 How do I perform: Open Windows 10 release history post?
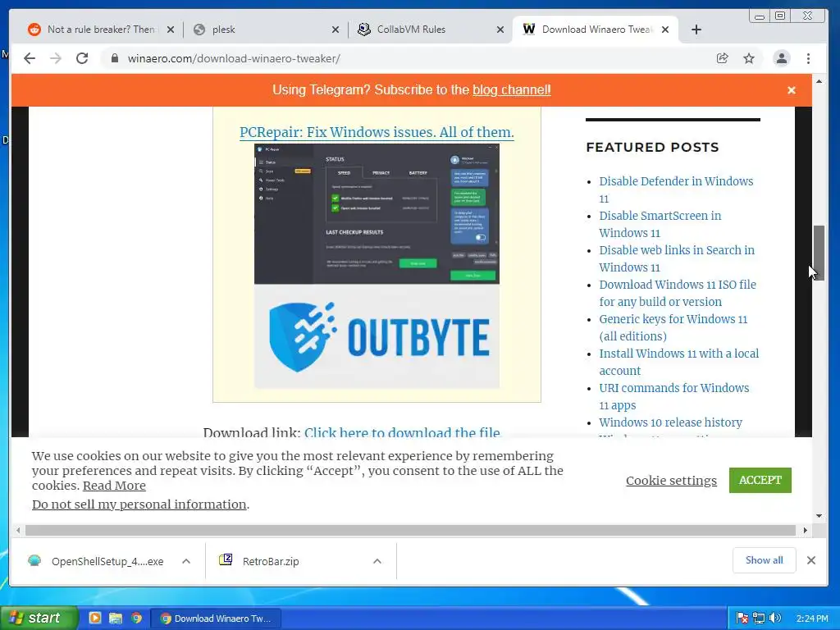[670, 422]
